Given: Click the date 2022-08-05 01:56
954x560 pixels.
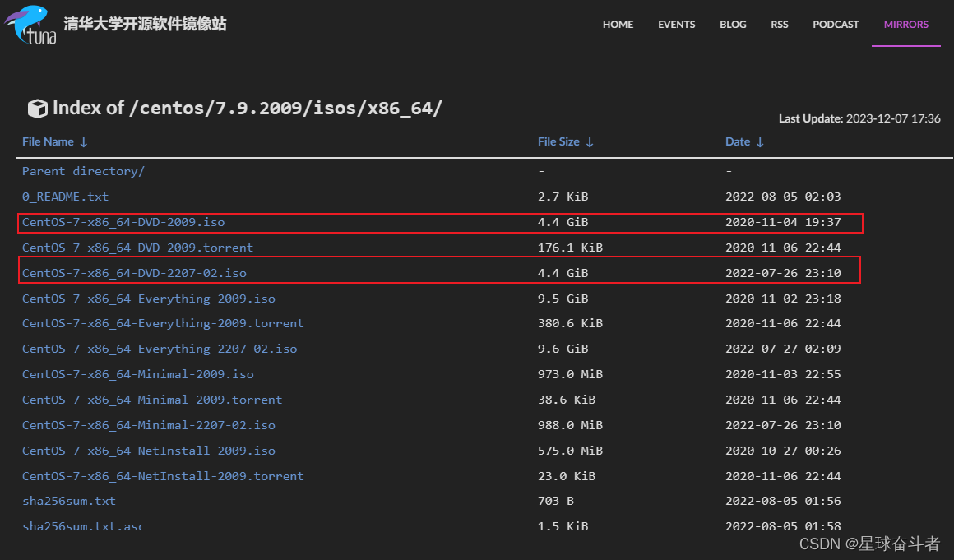Looking at the screenshot, I should click(x=783, y=501).
